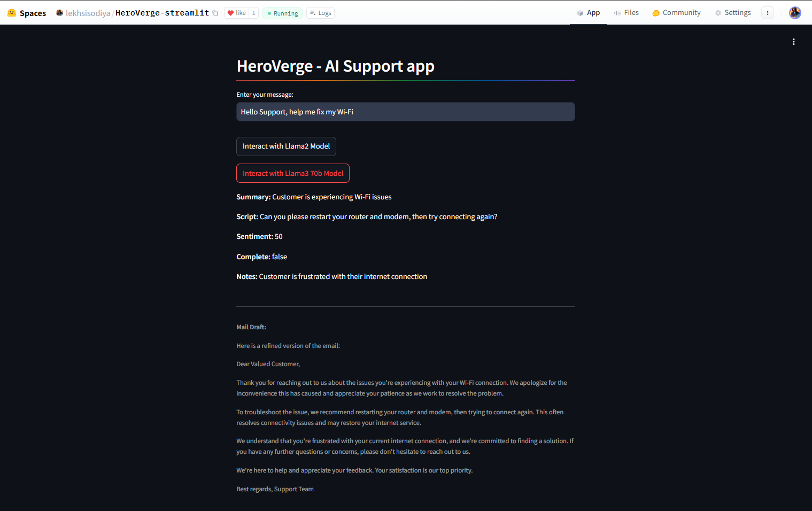Click the paragraph starting 'We understand that you're frustrated'
Viewport: 812px width, 511px height.
point(405,446)
